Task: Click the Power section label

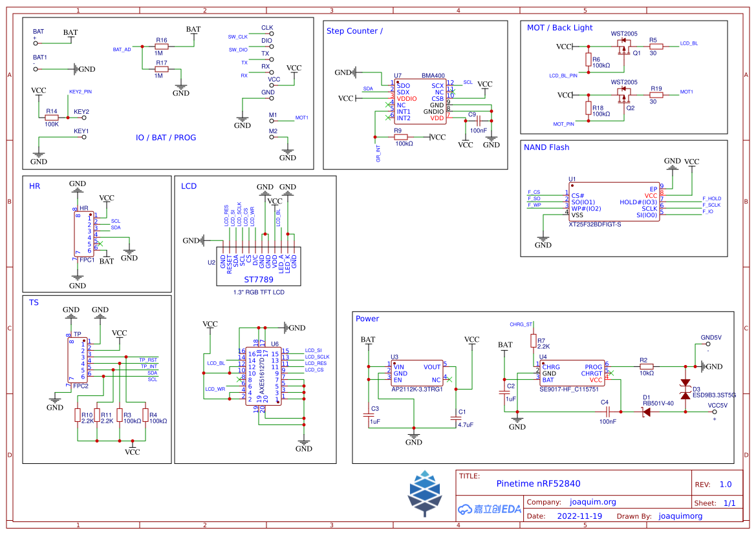Action: coord(367,319)
